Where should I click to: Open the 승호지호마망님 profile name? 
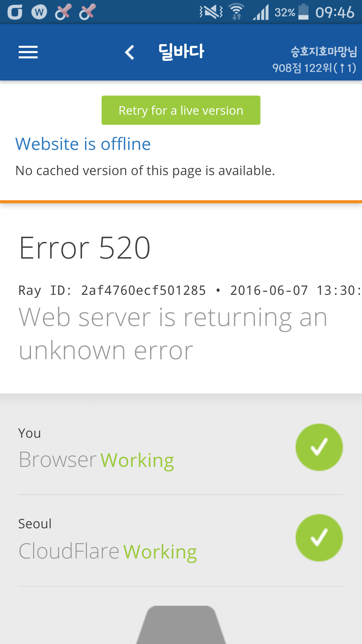click(324, 52)
